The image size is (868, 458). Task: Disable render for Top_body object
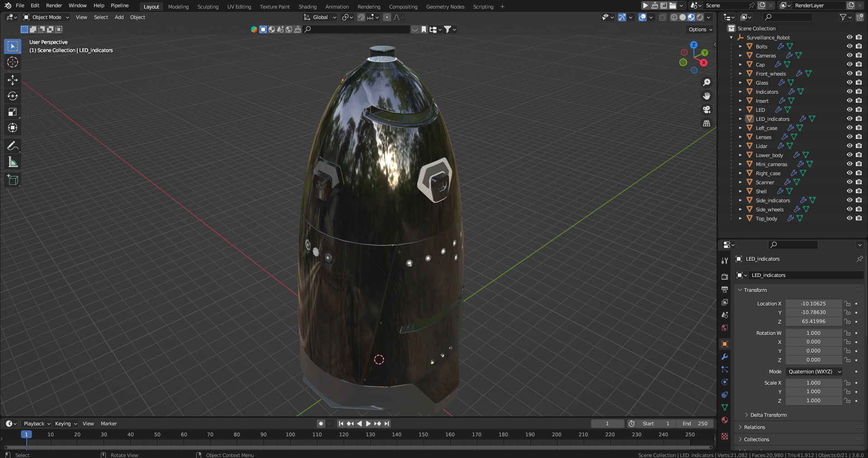point(859,218)
